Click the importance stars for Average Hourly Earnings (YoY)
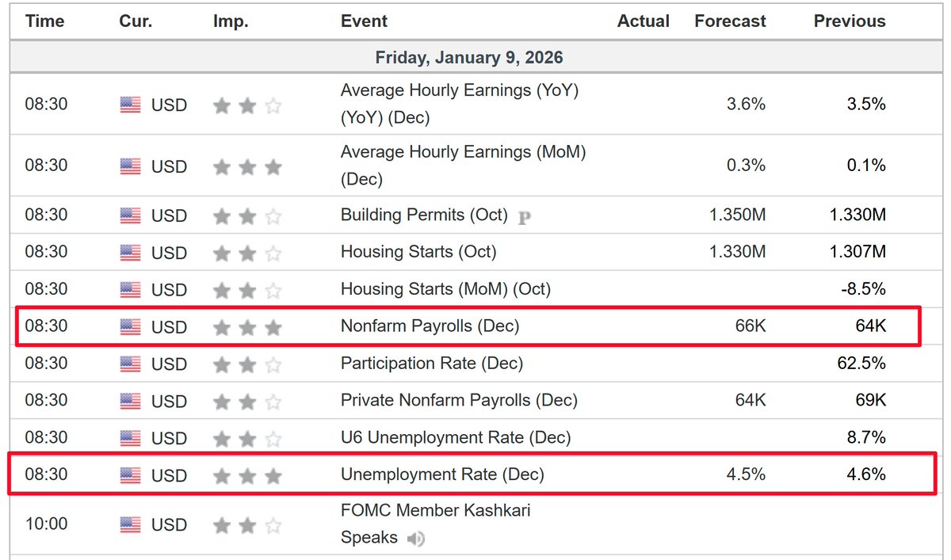 click(247, 105)
